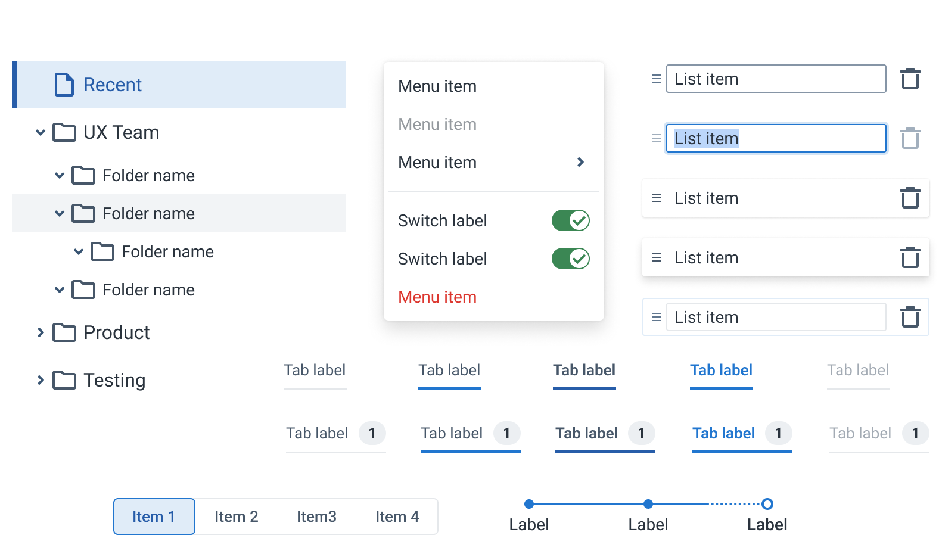Click the trash icon on the bottom list item
Image resolution: width=939 pixels, height=560 pixels.
coord(910,317)
